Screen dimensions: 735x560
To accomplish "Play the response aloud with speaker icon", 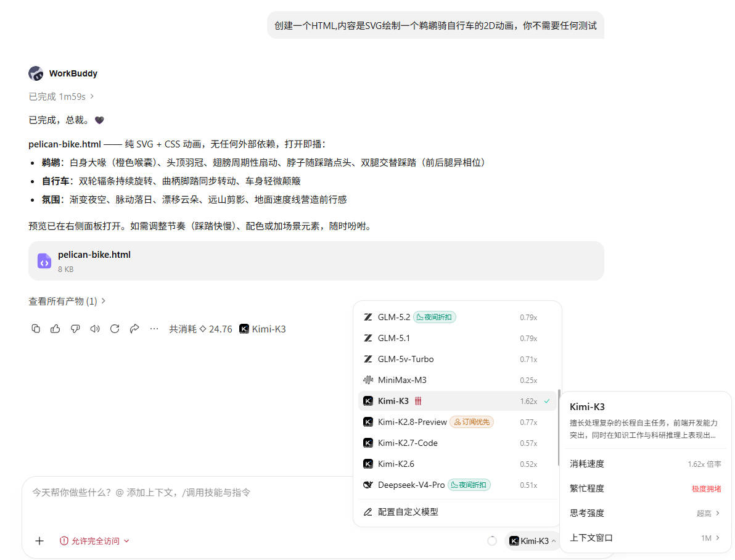I will (x=95, y=329).
